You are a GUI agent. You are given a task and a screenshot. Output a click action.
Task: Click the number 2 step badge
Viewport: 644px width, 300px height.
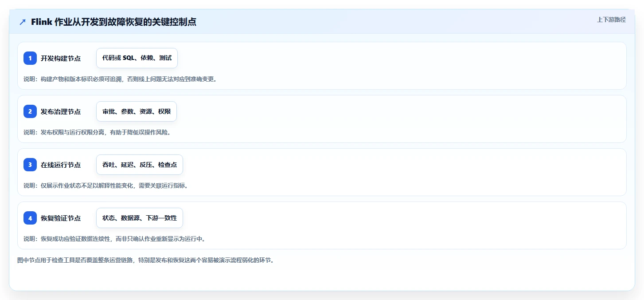[30, 111]
